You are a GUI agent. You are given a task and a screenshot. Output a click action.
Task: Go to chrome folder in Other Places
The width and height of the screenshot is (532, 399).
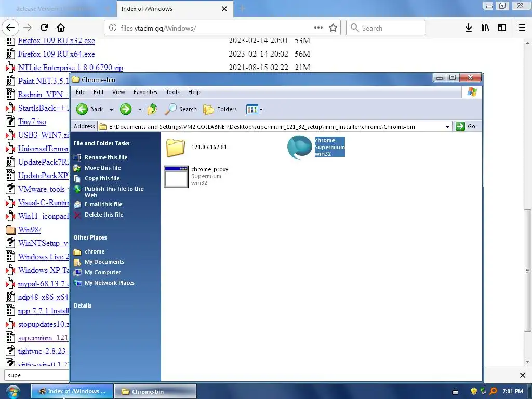[95, 252]
